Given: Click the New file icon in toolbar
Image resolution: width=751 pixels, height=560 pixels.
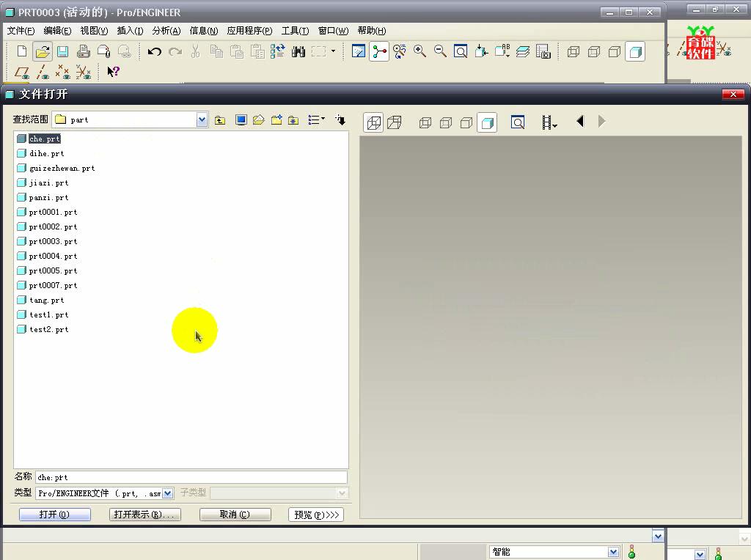Looking at the screenshot, I should click(x=21, y=51).
